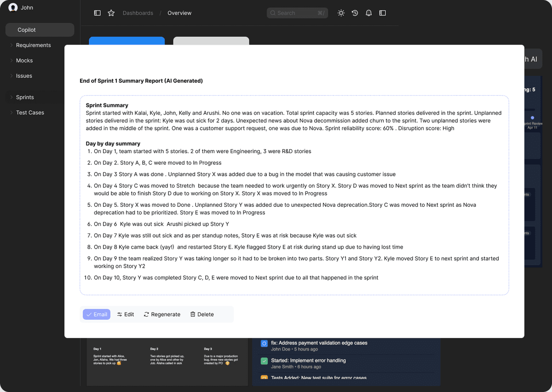
Task: Expand the Requirements sidebar section
Action: click(33, 45)
